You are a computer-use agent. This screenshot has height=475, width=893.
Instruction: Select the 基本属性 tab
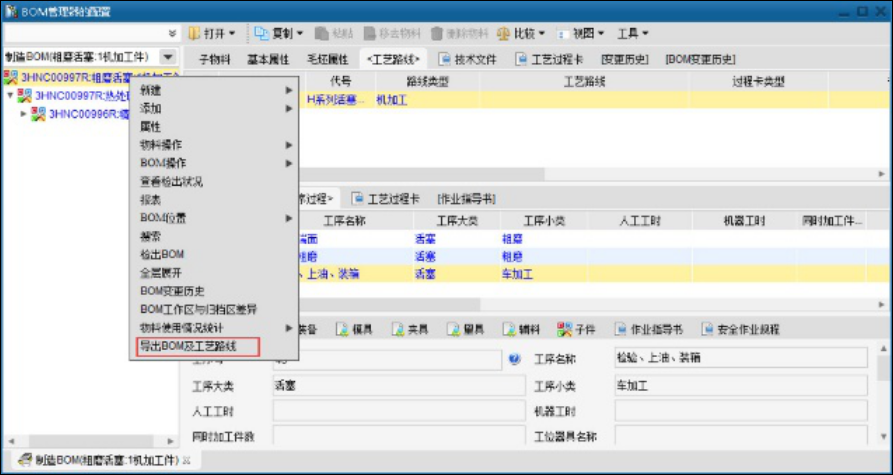(268, 59)
